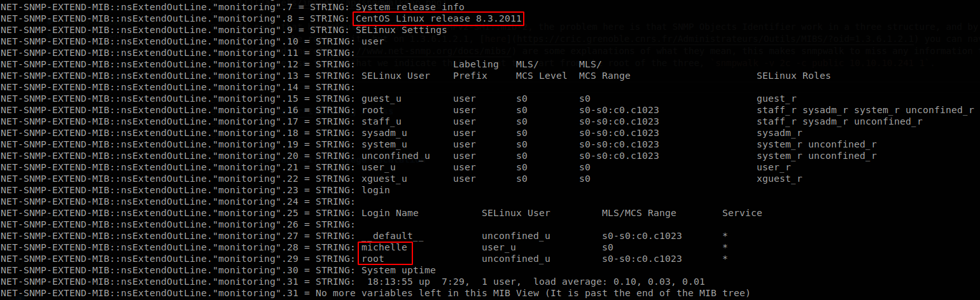Screen dimensions: 980x300
Task: Click the 'MCS Range' column header
Action: tap(605, 76)
